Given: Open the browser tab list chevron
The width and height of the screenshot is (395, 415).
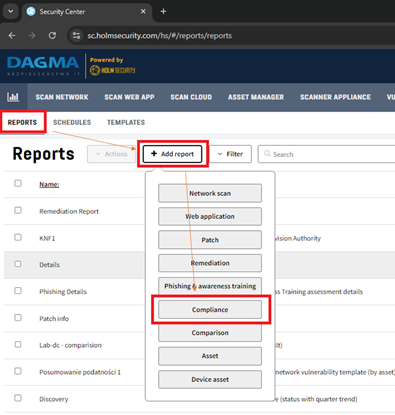Looking at the screenshot, I should [x=11, y=11].
